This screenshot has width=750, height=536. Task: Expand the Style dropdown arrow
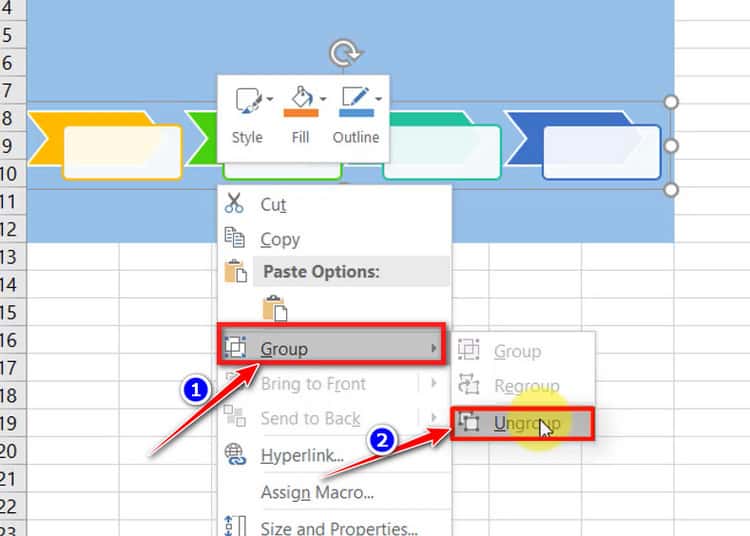pyautogui.click(x=270, y=99)
